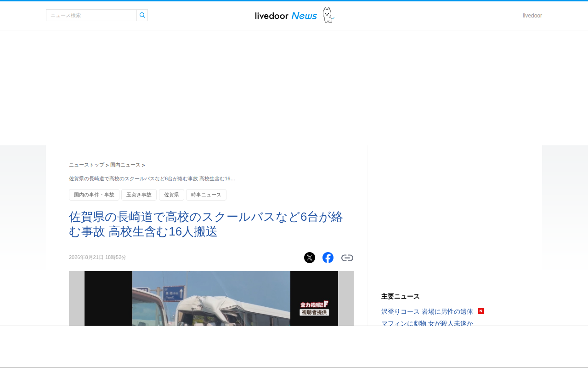Click the search magnifier icon button
Viewport: 588px width, 368px height.
[x=142, y=15]
